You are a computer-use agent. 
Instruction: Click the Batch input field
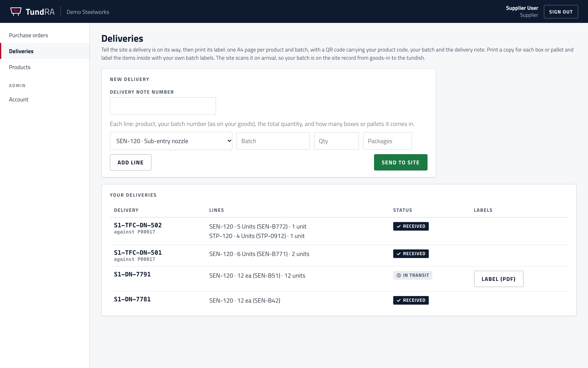click(x=273, y=141)
